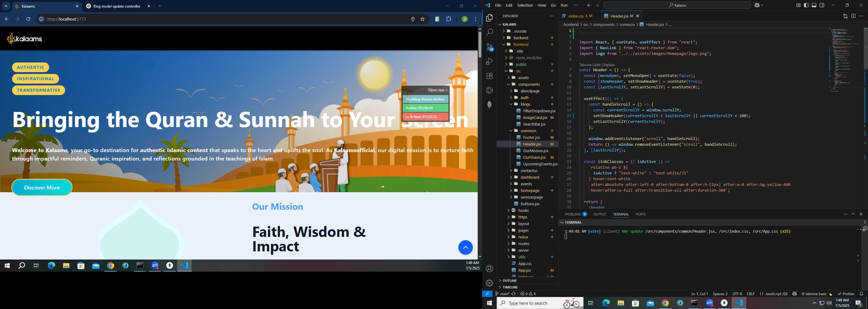The width and height of the screenshot is (868, 309).
Task: Switch to the Blog model update controller tab
Action: [116, 6]
